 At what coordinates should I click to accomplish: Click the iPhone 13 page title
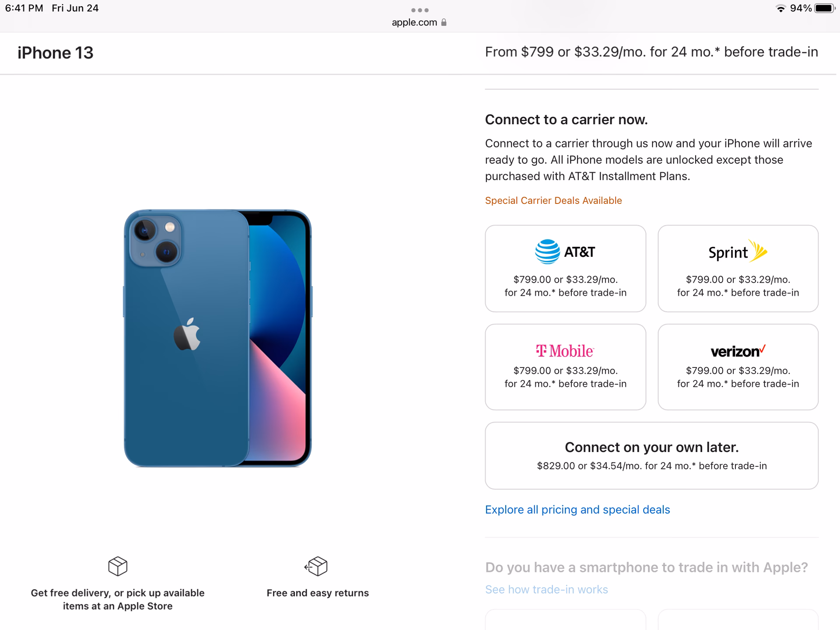[x=56, y=53]
